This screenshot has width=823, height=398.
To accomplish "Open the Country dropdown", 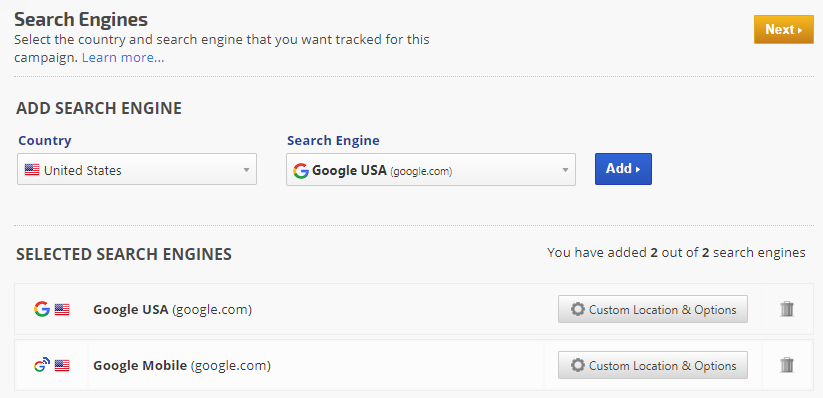I will pos(137,169).
